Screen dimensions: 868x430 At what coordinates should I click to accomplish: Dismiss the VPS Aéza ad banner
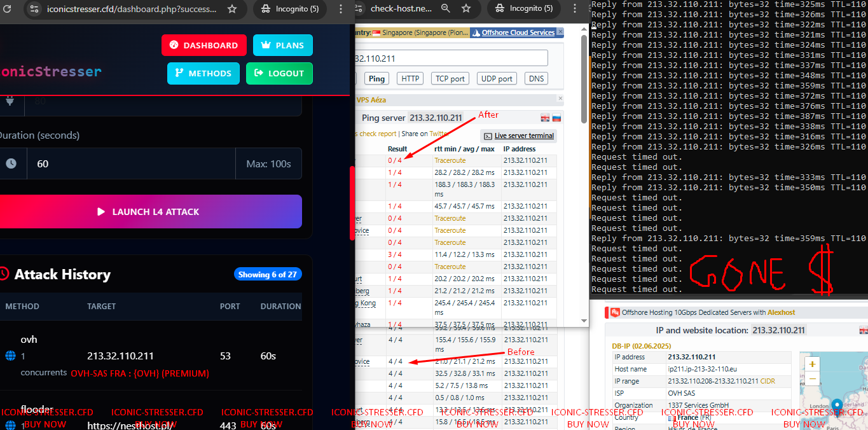[560, 99]
